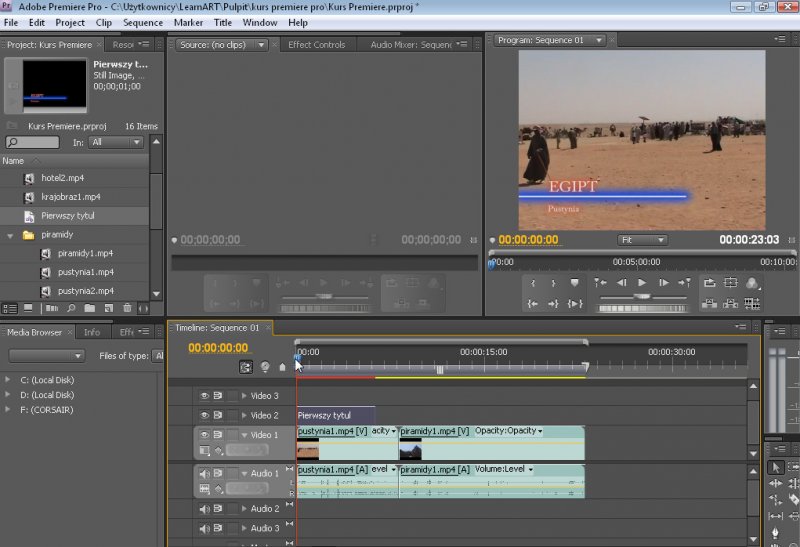Select the Pierwszy tytul clip on Video 2
Image resolution: width=800 pixels, height=547 pixels.
335,415
